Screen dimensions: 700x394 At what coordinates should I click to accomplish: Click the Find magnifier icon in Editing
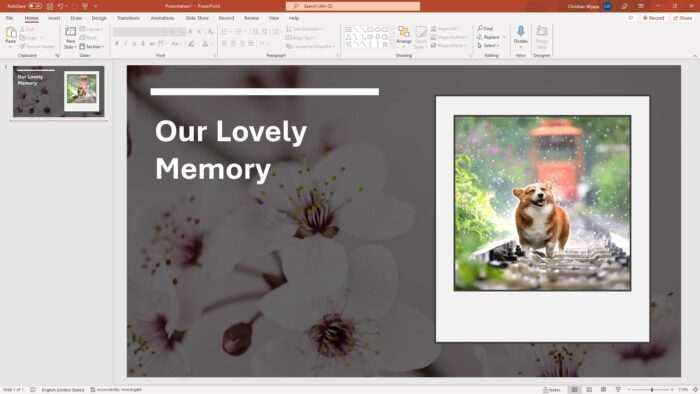coord(480,29)
